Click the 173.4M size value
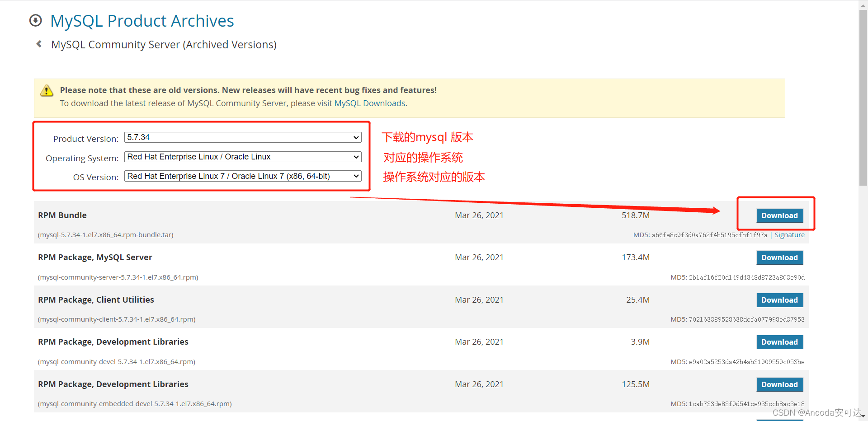Screen dimensions: 868x421 pos(635,257)
